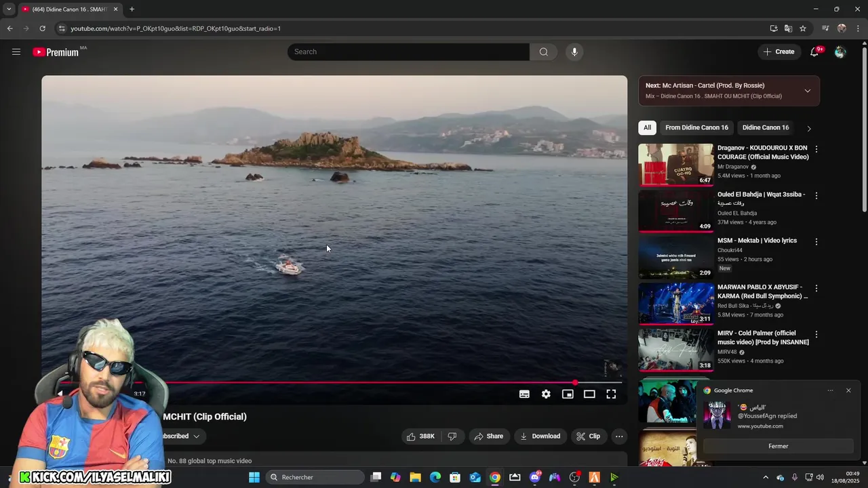
Task: Open Chrome media controls icon
Action: (825, 28)
